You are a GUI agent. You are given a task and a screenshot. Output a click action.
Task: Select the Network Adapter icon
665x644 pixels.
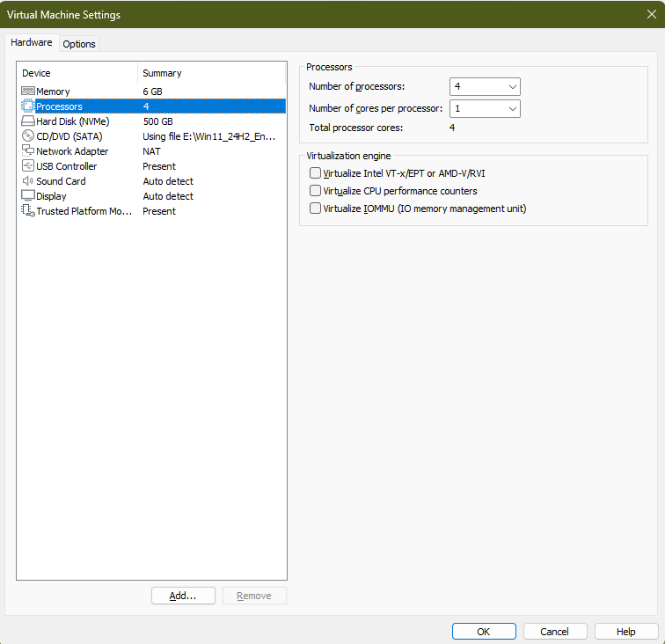28,151
